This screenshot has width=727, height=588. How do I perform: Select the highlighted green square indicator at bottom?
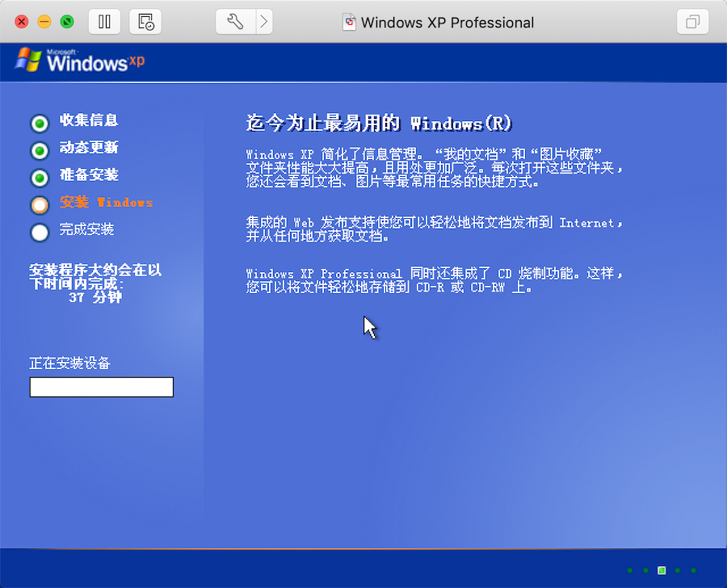pos(662,569)
